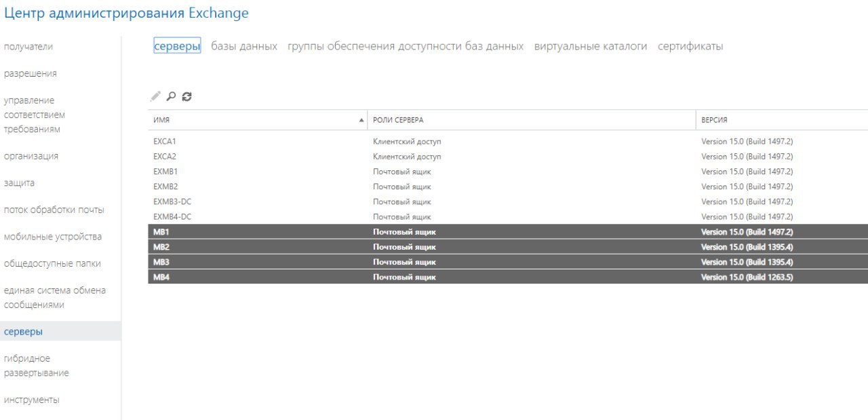Select организация in the sidebar

click(x=31, y=156)
